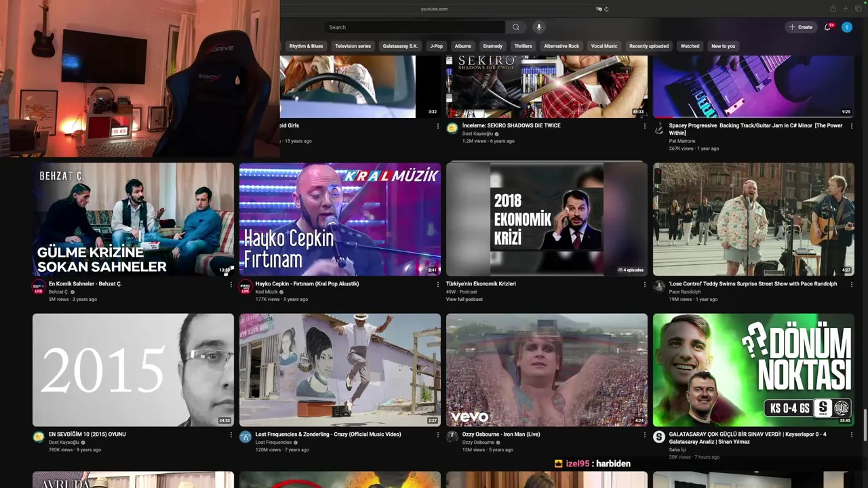Play the Hayko Cepkin Fırtınam thumbnail
This screenshot has height=488, width=868.
pos(340,219)
